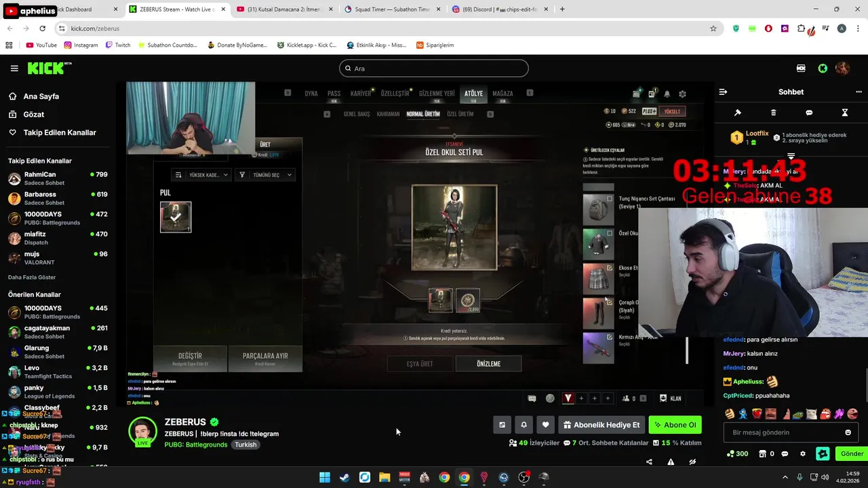The width and height of the screenshot is (868, 488).
Task: Open Windows Start menu
Action: [325, 477]
